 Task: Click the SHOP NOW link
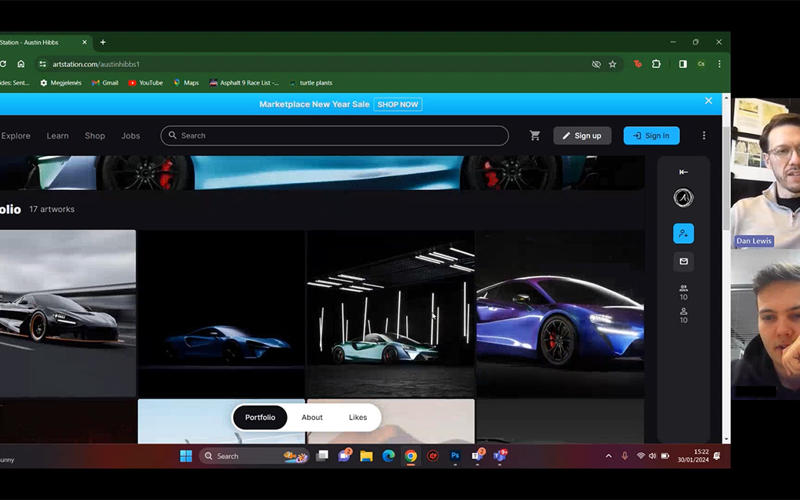tap(398, 104)
